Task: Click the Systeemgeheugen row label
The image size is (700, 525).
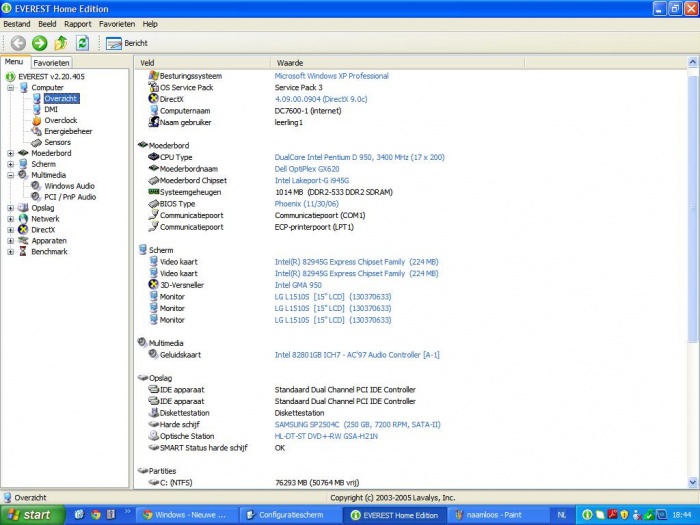Action: point(190,192)
